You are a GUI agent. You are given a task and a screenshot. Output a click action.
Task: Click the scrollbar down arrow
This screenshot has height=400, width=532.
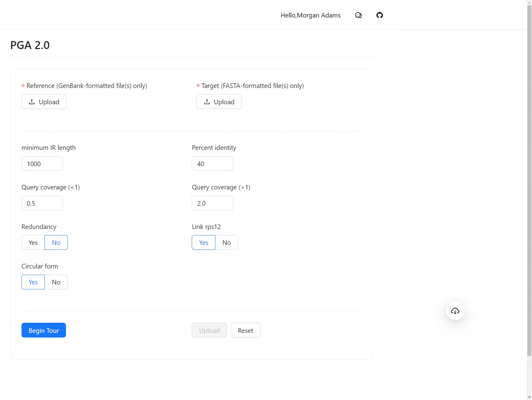tap(529, 397)
